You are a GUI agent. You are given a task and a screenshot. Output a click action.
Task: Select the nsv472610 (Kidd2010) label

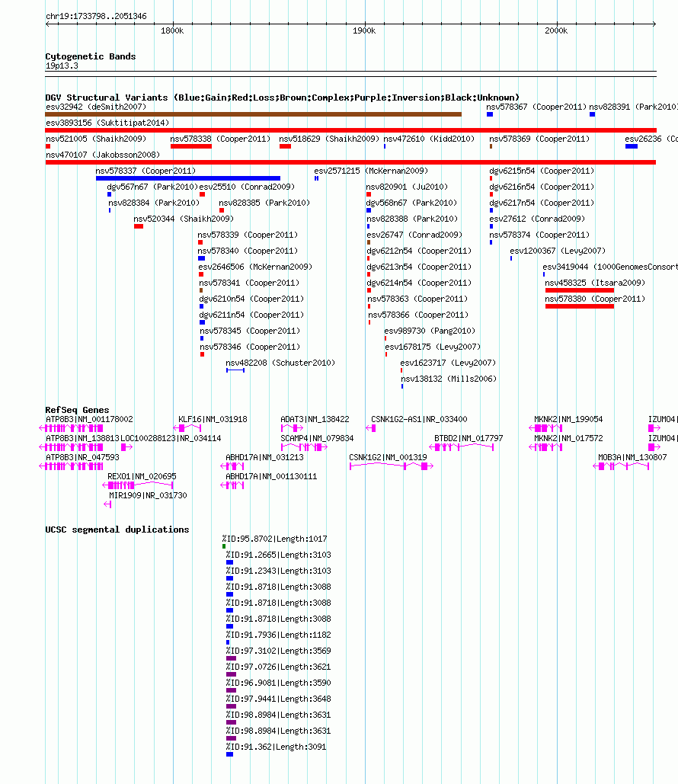click(429, 139)
